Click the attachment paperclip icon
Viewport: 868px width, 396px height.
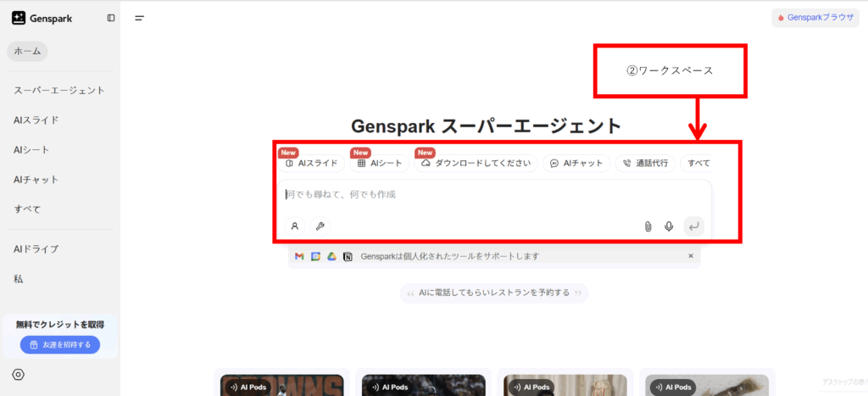click(x=648, y=226)
